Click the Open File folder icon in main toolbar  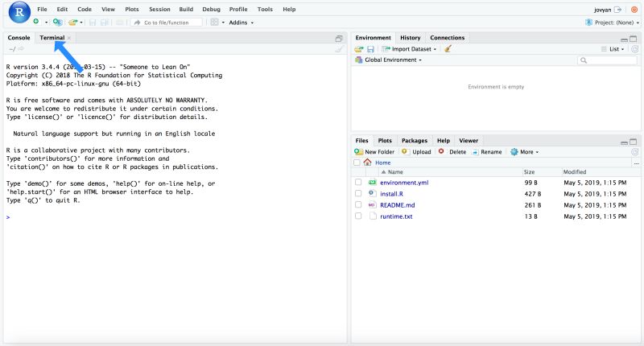(x=73, y=23)
